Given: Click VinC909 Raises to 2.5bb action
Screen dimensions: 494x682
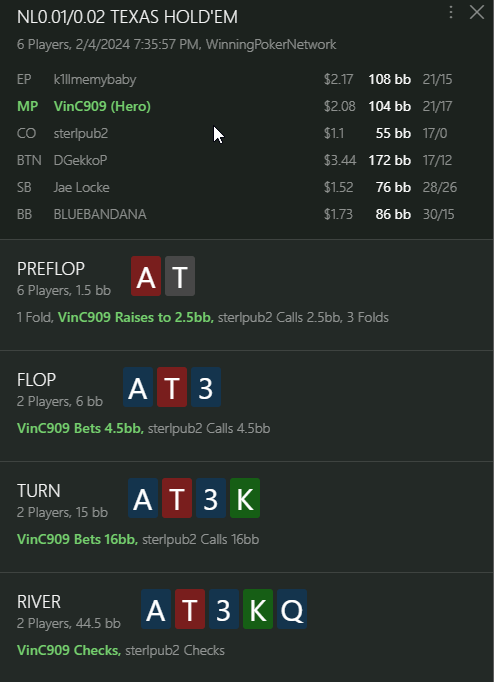Looking at the screenshot, I should [136, 318].
